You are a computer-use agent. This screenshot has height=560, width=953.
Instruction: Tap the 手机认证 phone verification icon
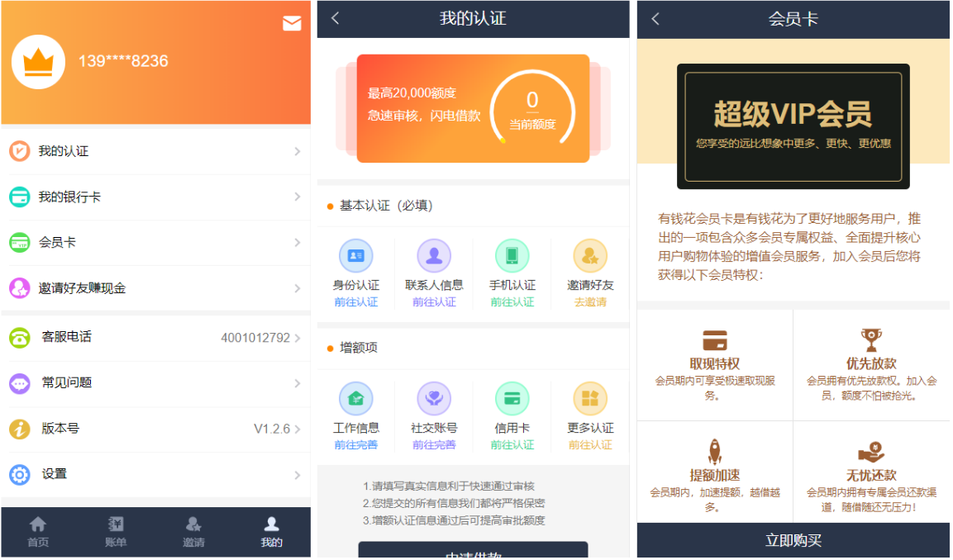coord(512,256)
